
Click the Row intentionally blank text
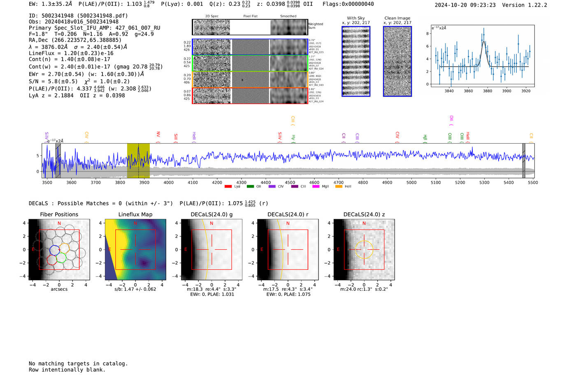click(x=67, y=370)
